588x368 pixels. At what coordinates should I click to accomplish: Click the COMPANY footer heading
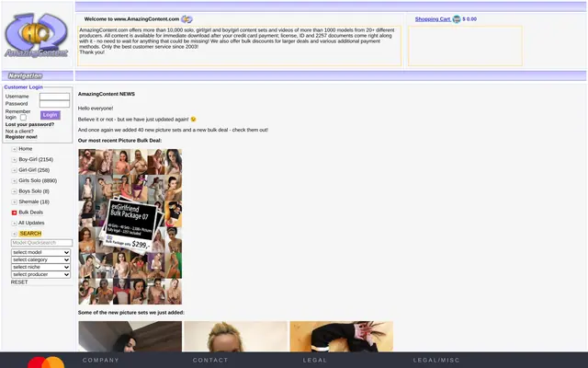tap(100, 360)
